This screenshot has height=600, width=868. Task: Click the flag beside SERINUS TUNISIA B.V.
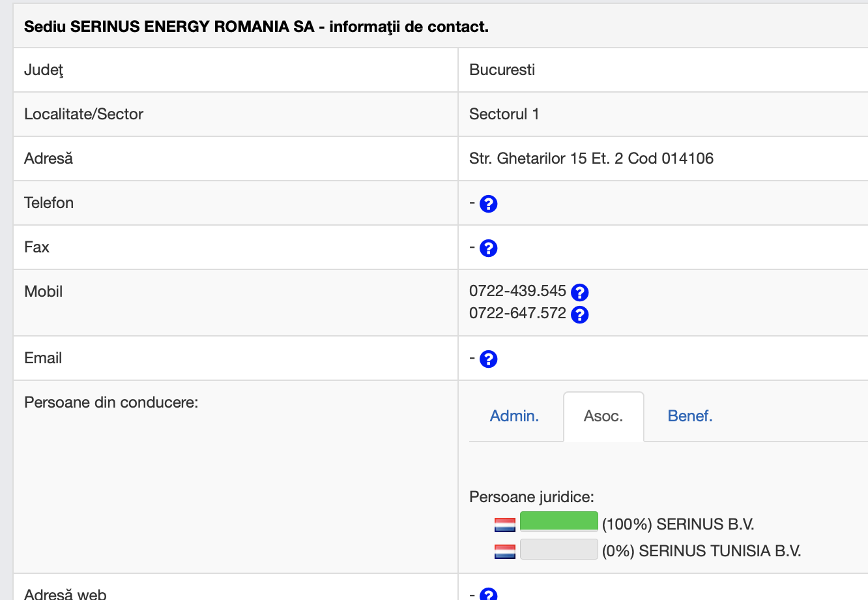point(505,552)
